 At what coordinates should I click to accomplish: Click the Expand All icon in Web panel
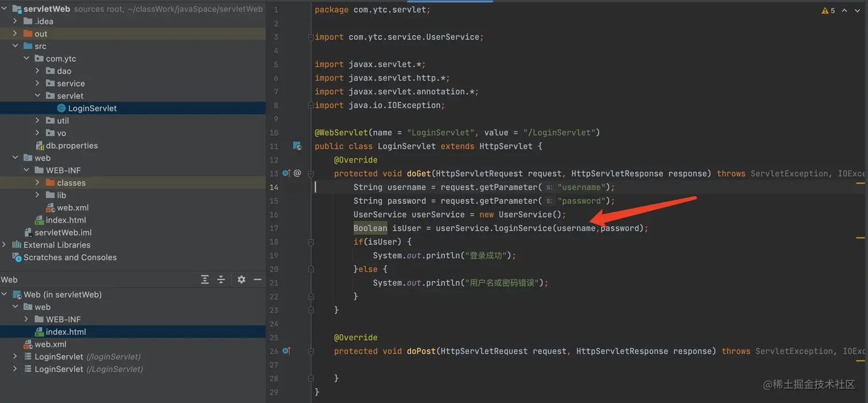[x=205, y=280]
